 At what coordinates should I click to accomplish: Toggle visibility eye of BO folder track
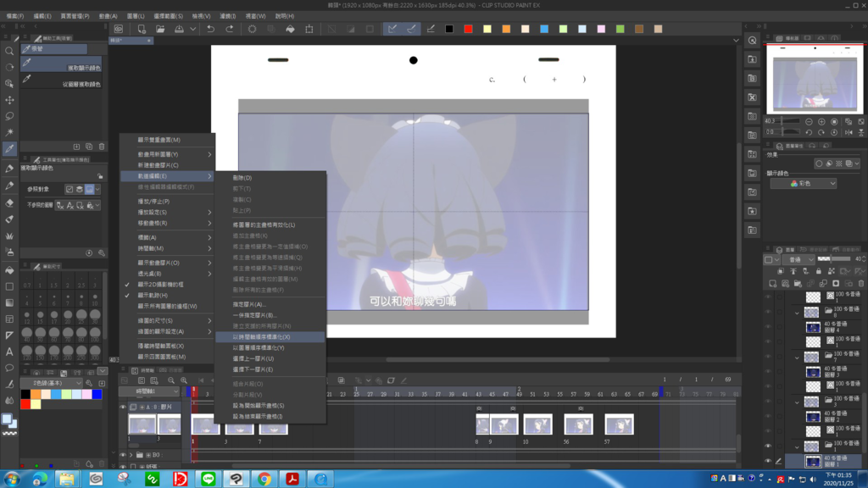pyautogui.click(x=123, y=455)
